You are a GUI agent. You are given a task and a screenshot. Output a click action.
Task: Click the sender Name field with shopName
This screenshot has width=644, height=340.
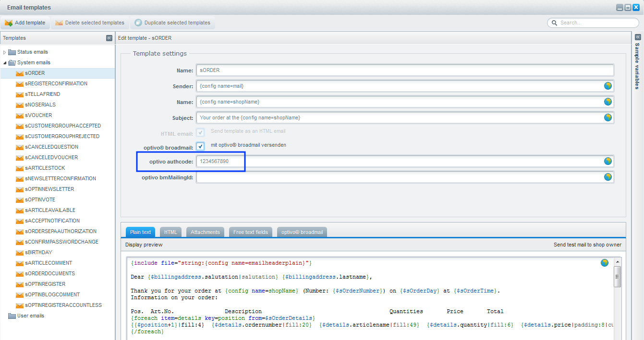click(405, 102)
